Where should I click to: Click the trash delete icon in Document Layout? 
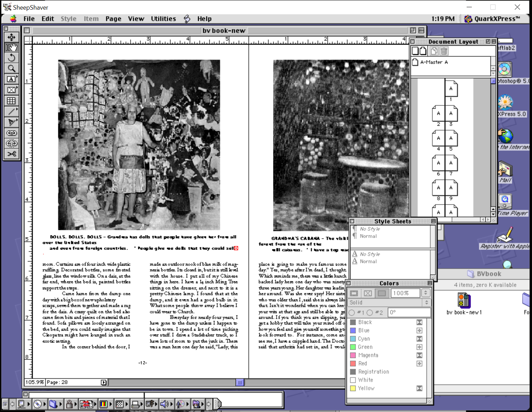click(x=444, y=51)
